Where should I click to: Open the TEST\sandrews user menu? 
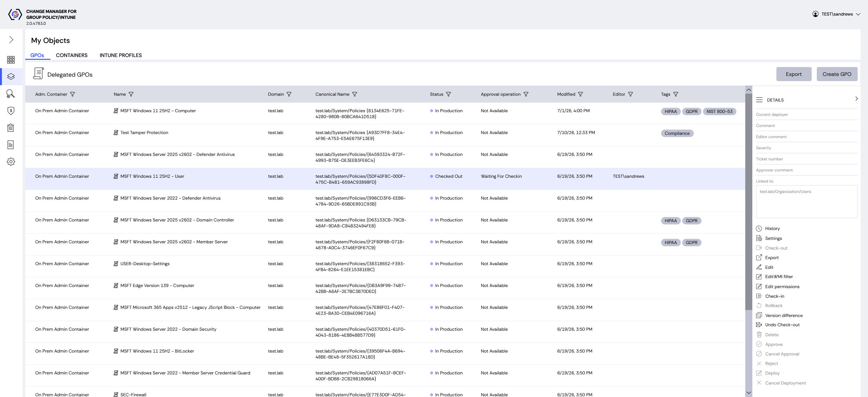click(x=836, y=14)
